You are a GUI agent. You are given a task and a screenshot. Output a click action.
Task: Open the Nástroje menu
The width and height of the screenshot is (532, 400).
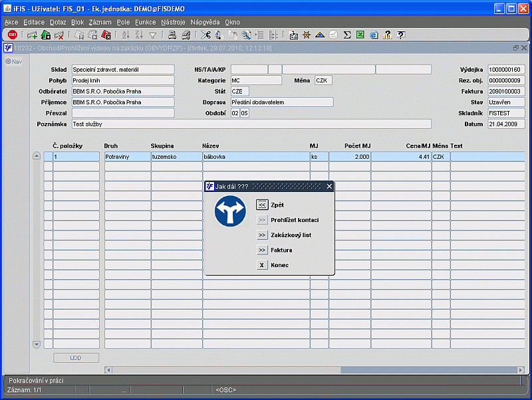point(174,22)
